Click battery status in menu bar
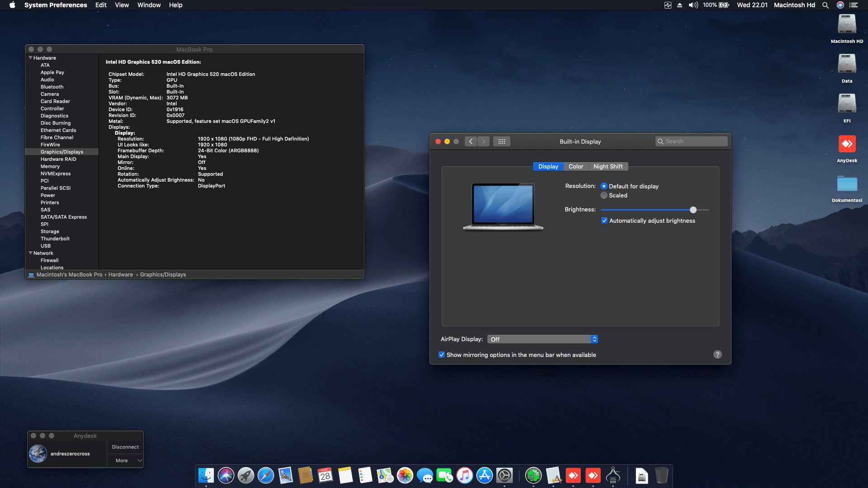The height and width of the screenshot is (488, 868). [716, 5]
